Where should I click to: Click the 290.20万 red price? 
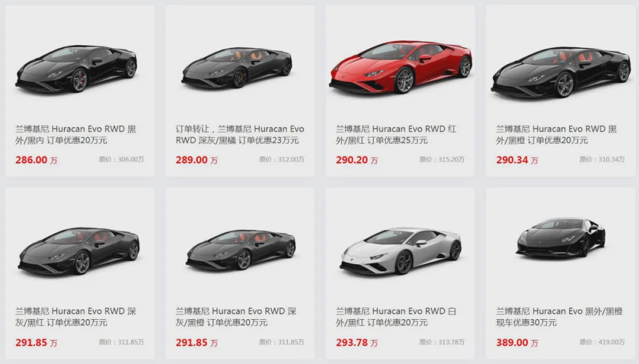357,160
